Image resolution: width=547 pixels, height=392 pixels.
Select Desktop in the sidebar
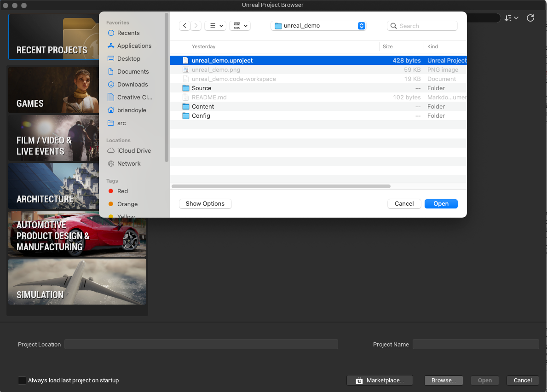pyautogui.click(x=129, y=58)
